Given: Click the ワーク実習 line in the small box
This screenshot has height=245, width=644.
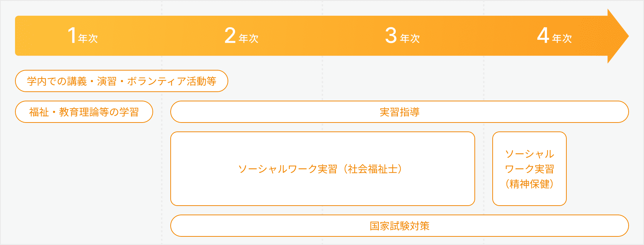Looking at the screenshot, I should tap(530, 169).
